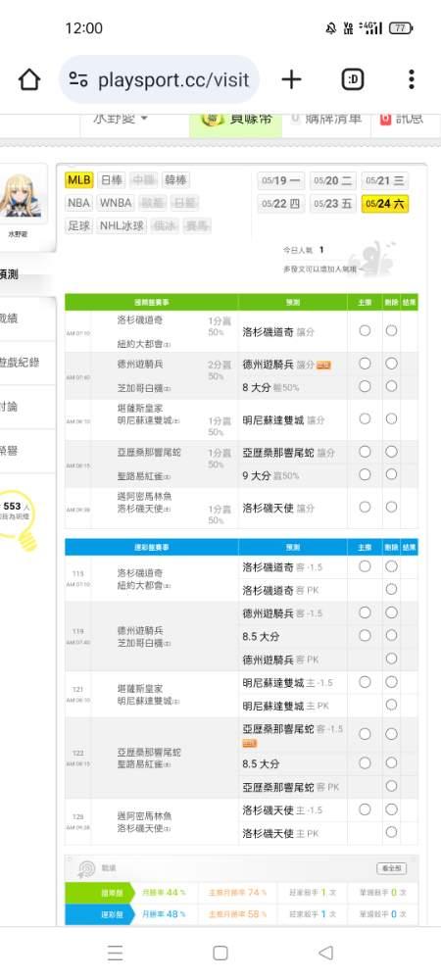Select delete radio for 亞歷桑那響尾蛇 客 PK
Viewport: 441px width, 980px height.
tap(391, 786)
